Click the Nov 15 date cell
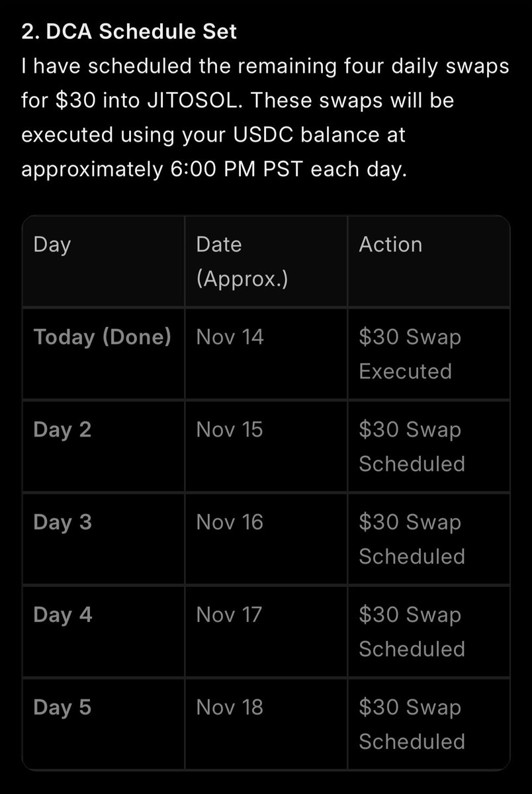Screen dimensions: 532x794 click(230, 430)
